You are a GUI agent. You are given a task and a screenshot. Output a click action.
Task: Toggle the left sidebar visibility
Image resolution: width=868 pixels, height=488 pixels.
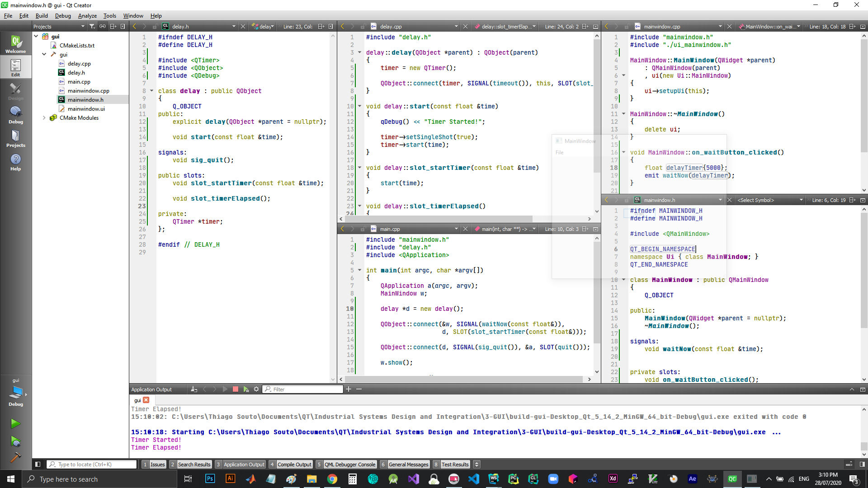[38, 464]
